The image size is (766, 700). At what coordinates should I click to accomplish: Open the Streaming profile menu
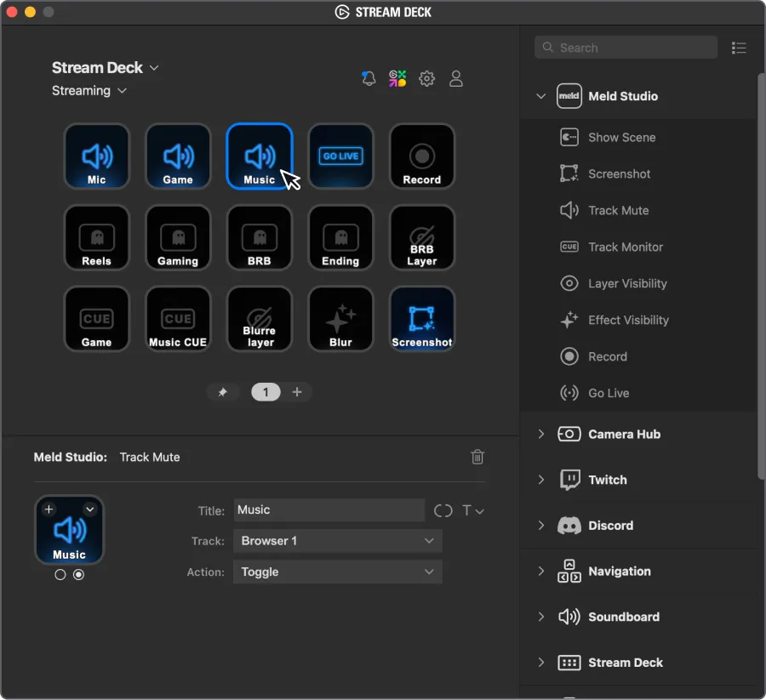89,90
